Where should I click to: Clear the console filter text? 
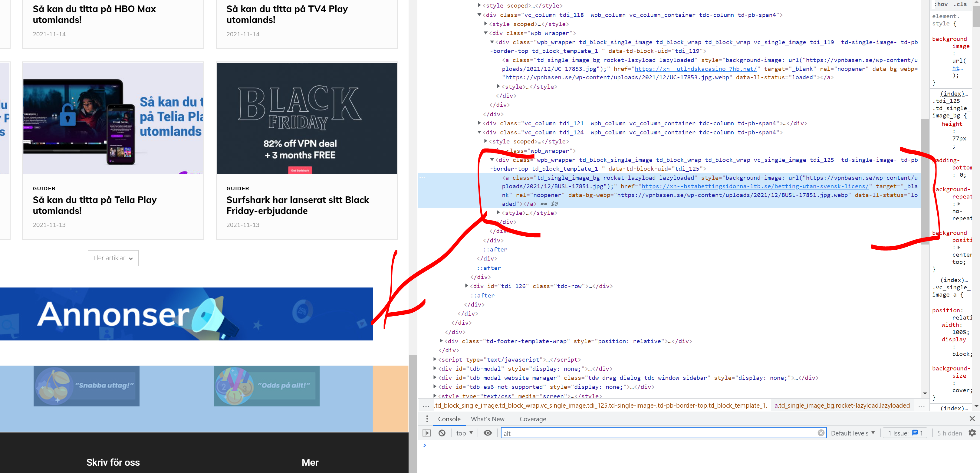821,433
